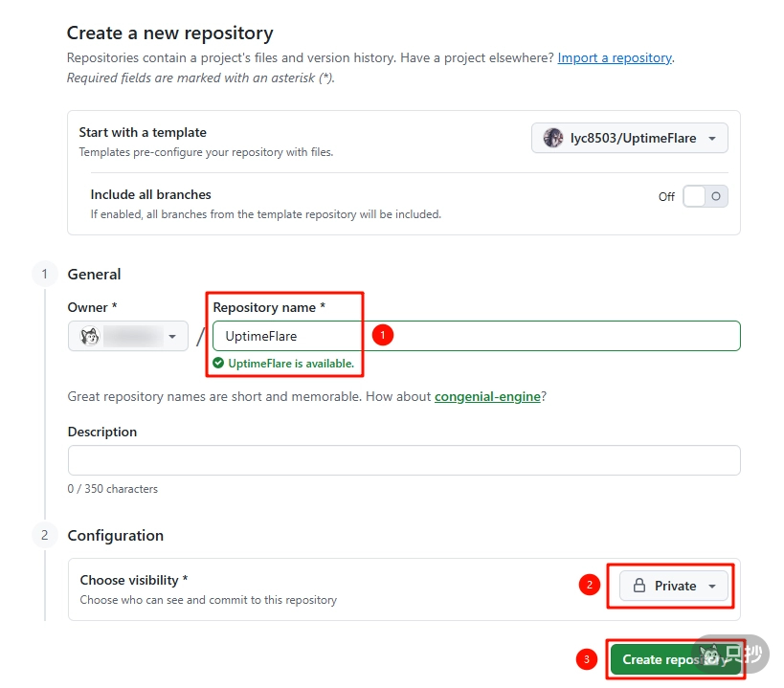Image resolution: width=784 pixels, height=688 pixels.
Task: Click into the Description text field
Action: coord(404,460)
